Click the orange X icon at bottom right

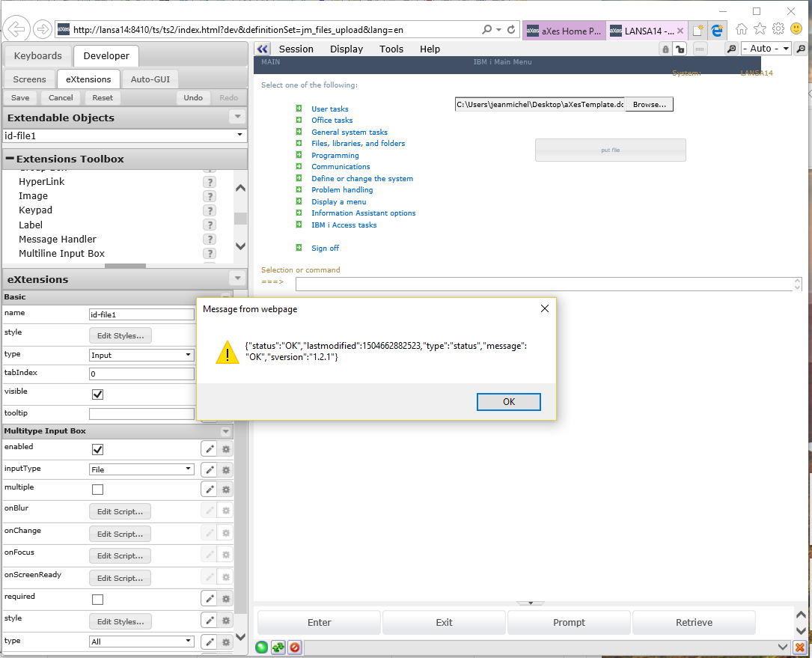pos(799,648)
